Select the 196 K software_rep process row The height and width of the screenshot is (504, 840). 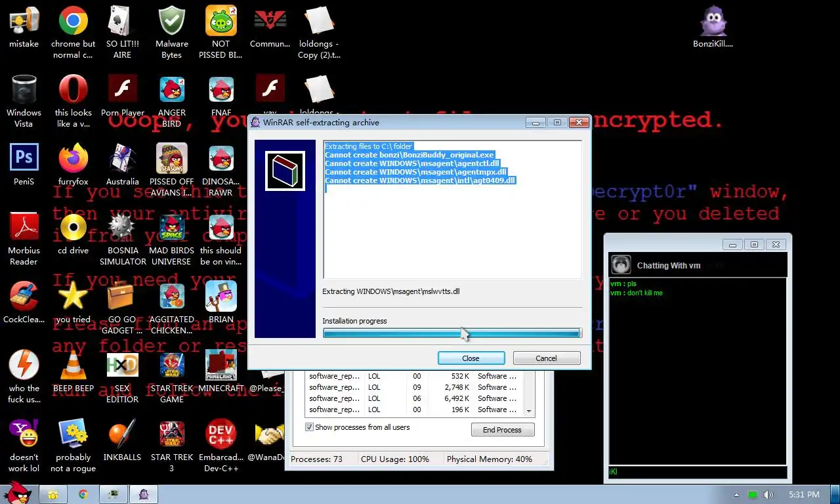(x=415, y=409)
